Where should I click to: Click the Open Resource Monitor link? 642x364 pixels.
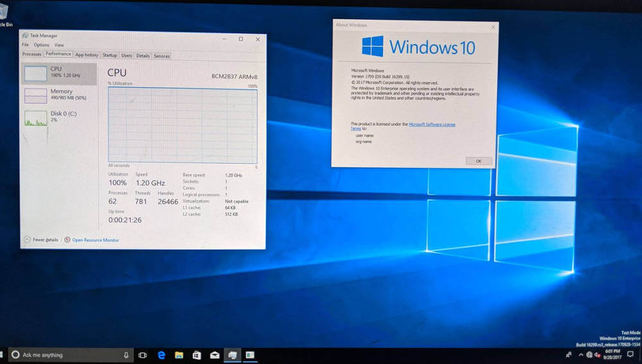click(x=95, y=240)
